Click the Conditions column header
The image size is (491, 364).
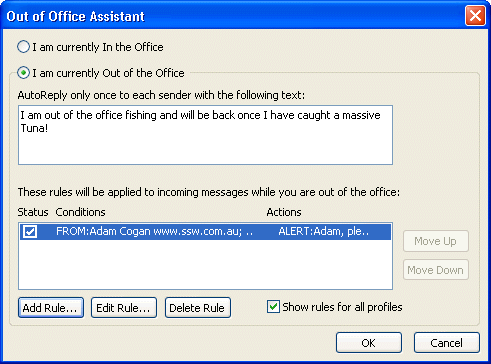[x=80, y=212]
